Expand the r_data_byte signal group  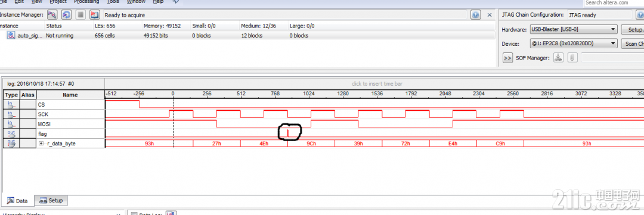click(x=41, y=144)
